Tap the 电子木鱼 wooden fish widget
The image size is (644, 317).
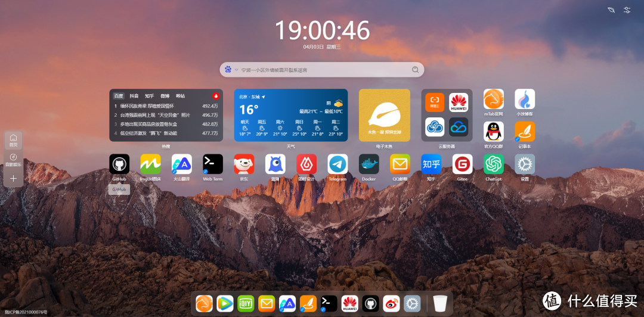[x=385, y=116]
